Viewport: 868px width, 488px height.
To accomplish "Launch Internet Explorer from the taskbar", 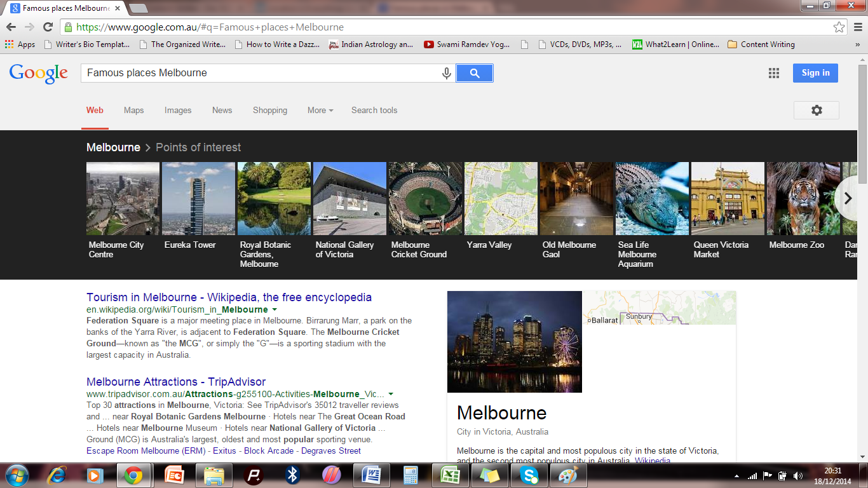I will point(57,475).
